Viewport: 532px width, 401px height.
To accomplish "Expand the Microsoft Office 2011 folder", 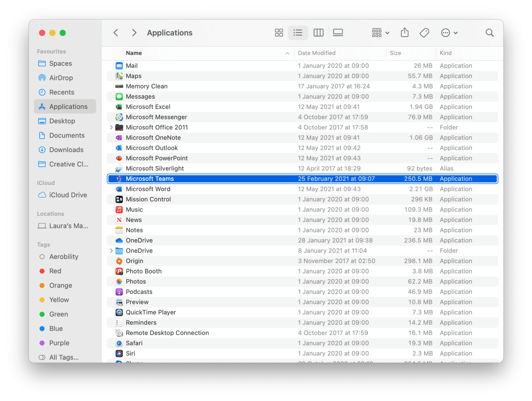I will pyautogui.click(x=111, y=127).
